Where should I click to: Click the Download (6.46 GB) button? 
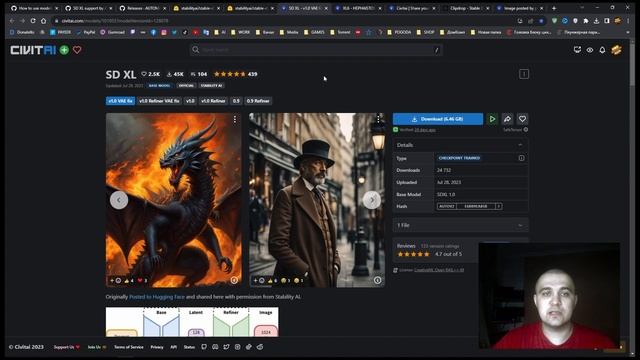(x=438, y=119)
